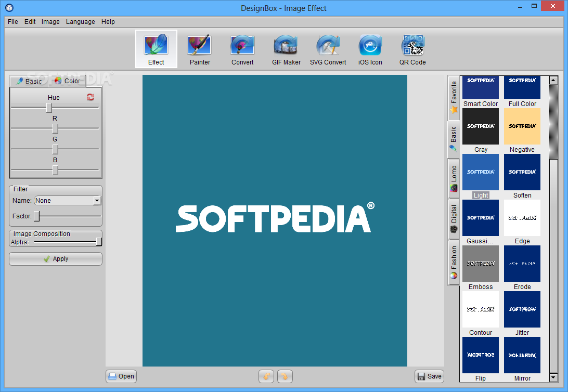Select the Digital effects side tab

point(454,219)
